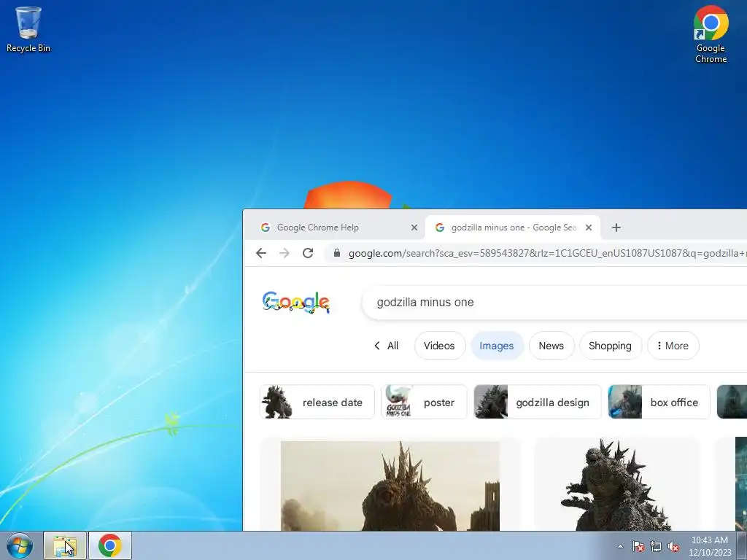747x560 pixels.
Task: Click the godzilla minus one search box
Action: pyautogui.click(x=555, y=303)
